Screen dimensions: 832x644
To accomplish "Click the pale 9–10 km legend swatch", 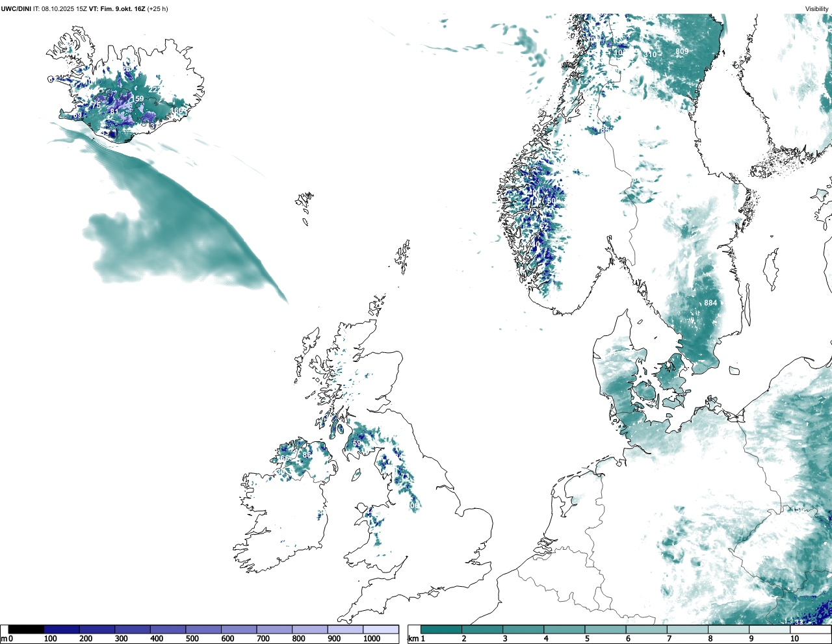I will click(x=770, y=629).
